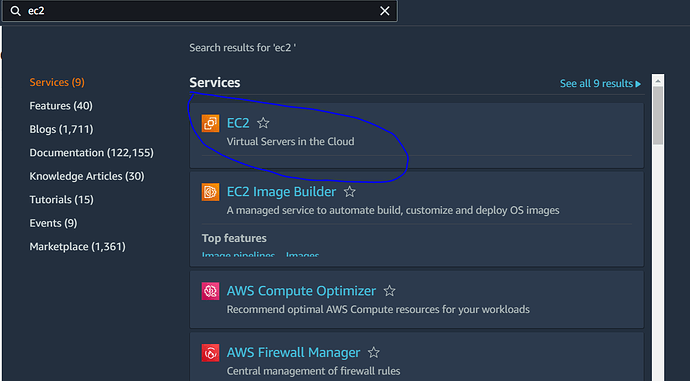Open EC2 Image Builder link
This screenshot has width=690, height=381.
point(281,192)
